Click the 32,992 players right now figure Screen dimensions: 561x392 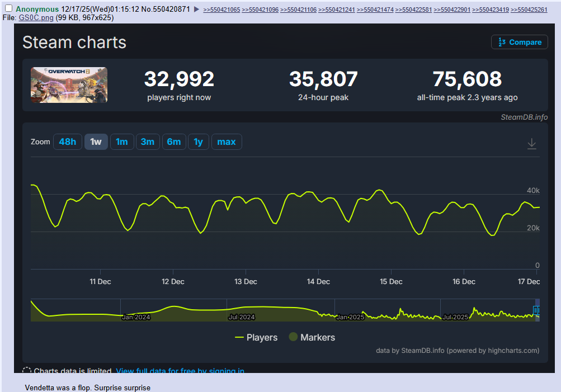(x=179, y=79)
